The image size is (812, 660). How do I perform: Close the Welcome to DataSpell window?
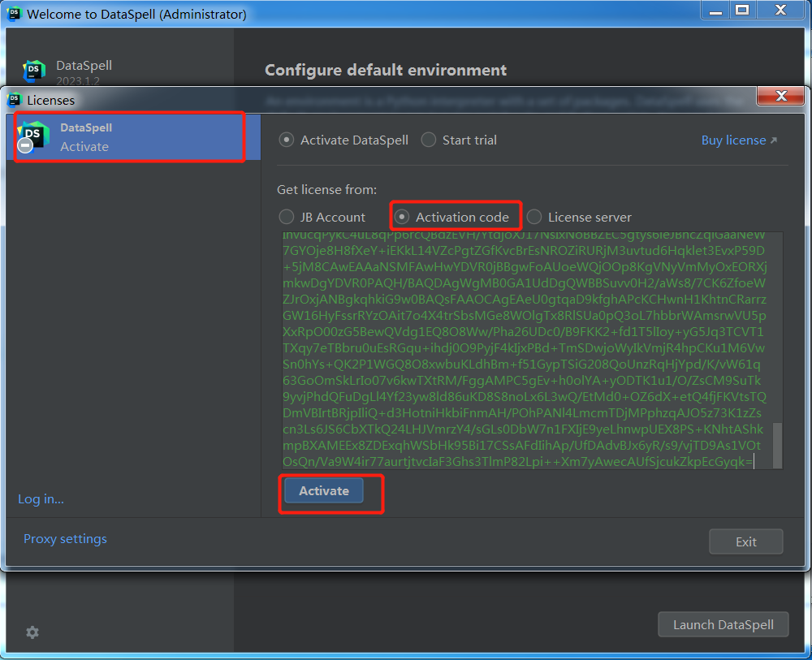781,11
